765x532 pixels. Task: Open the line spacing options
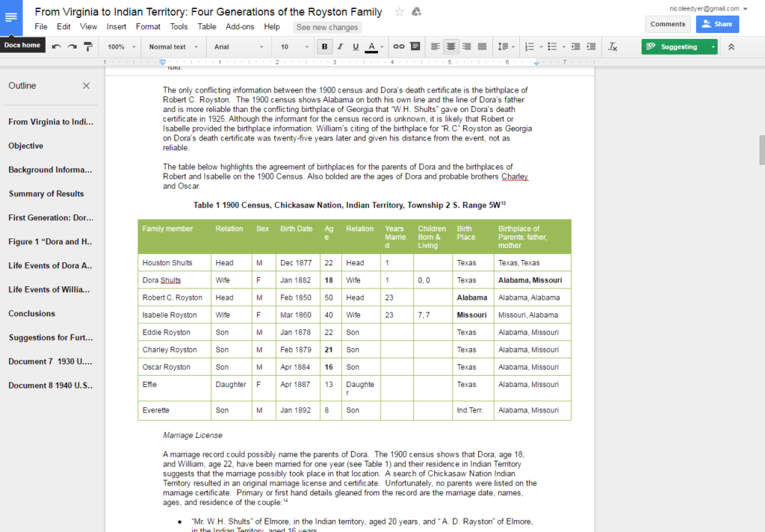click(506, 47)
